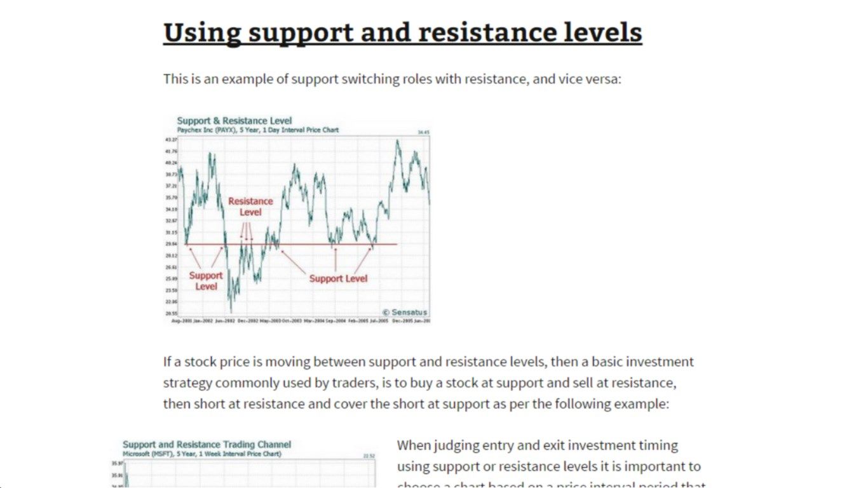This screenshot has width=868, height=488.
Task: Click the 'Using support and resistance levels' heading
Action: 402,32
